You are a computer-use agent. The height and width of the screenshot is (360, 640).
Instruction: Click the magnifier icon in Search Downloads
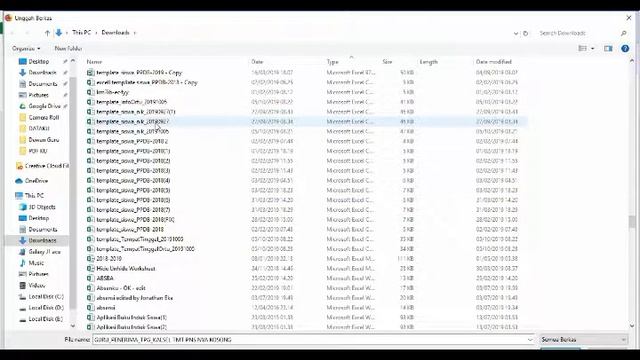point(624,33)
